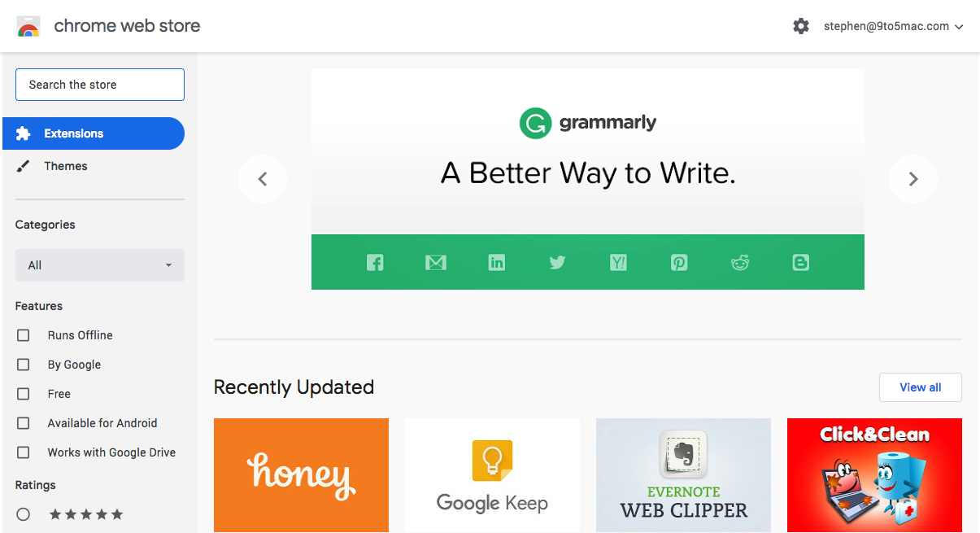Click View all for Recently Updated
The height and width of the screenshot is (533, 980).
(x=920, y=387)
